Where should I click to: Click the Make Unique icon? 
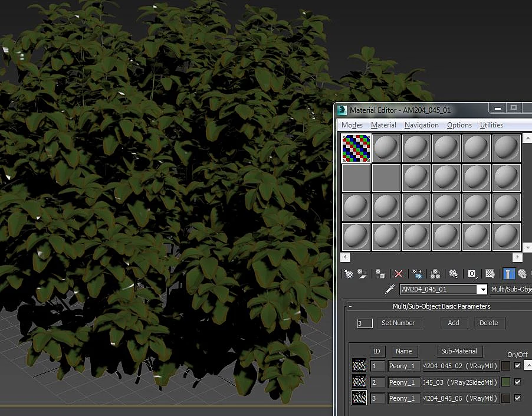point(435,273)
